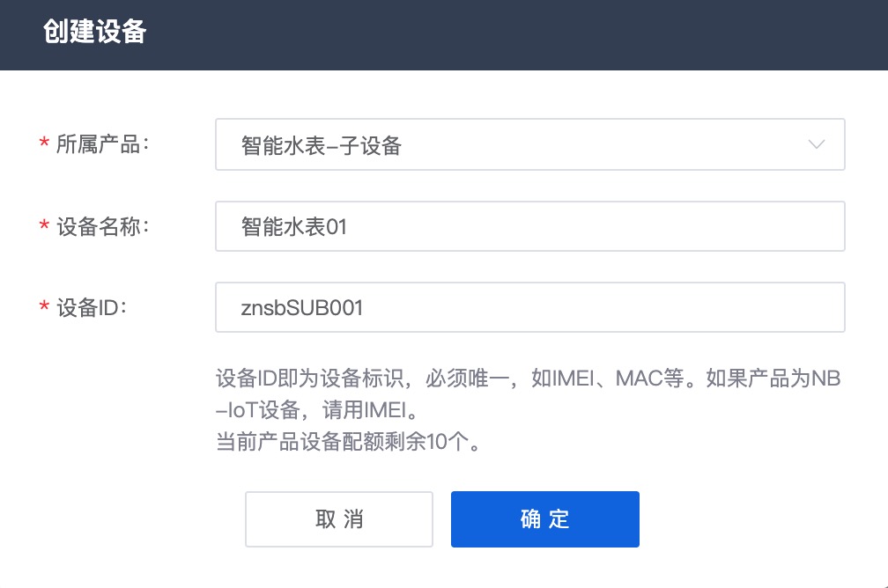Click the dark dialog header bar
888x588 pixels.
point(444,35)
